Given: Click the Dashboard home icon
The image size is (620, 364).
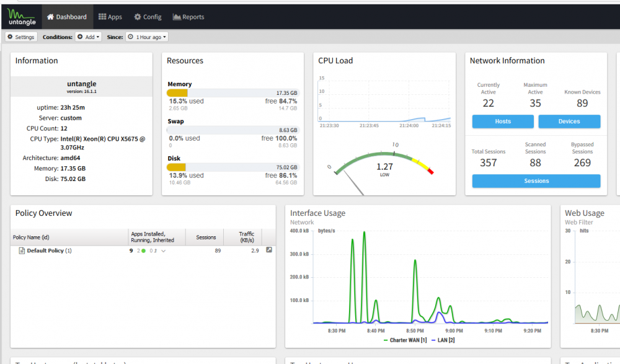Looking at the screenshot, I should pyautogui.click(x=50, y=17).
